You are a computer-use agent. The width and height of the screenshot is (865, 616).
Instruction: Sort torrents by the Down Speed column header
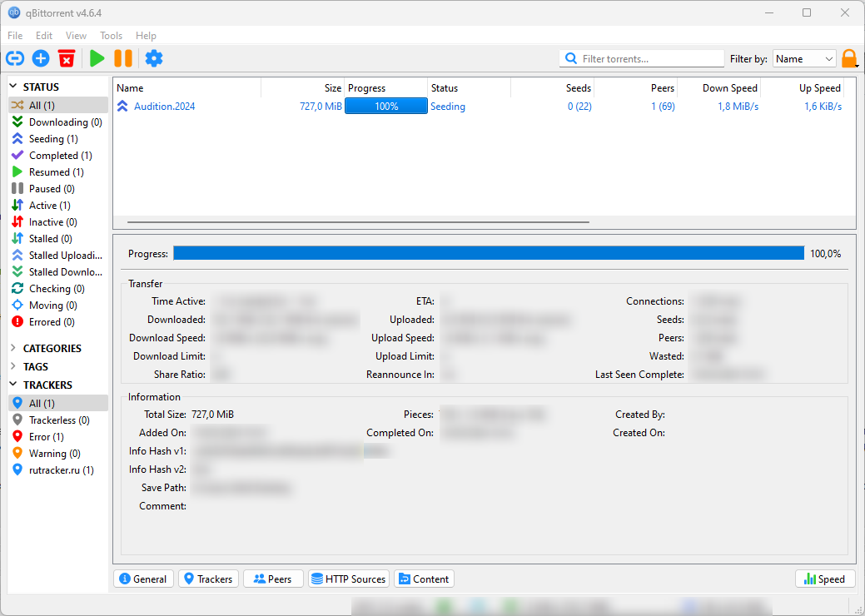(x=719, y=88)
